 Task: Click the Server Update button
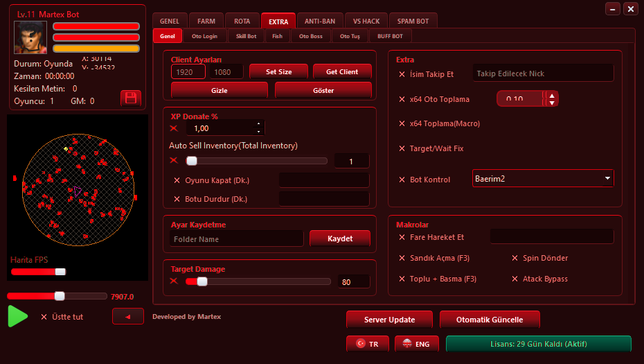(389, 320)
